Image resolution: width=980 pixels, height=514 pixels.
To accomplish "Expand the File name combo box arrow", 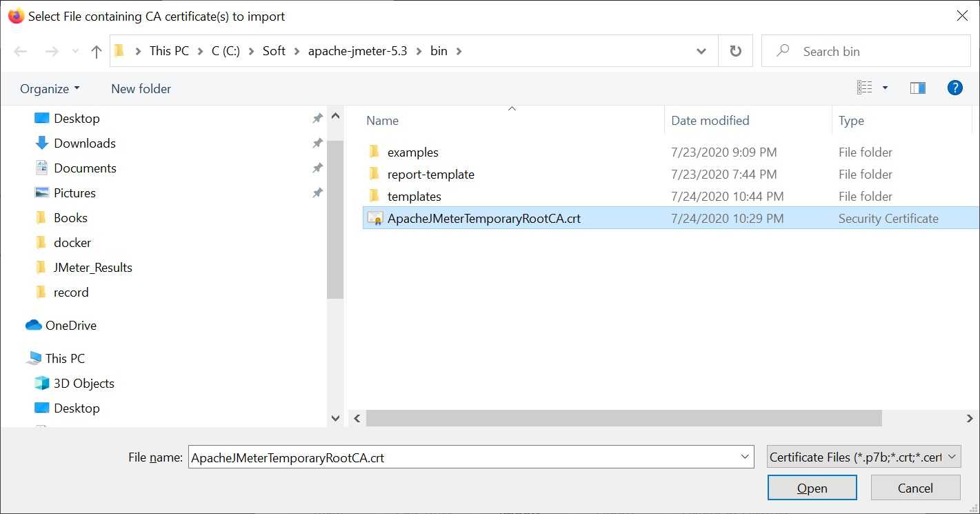I will pyautogui.click(x=745, y=457).
